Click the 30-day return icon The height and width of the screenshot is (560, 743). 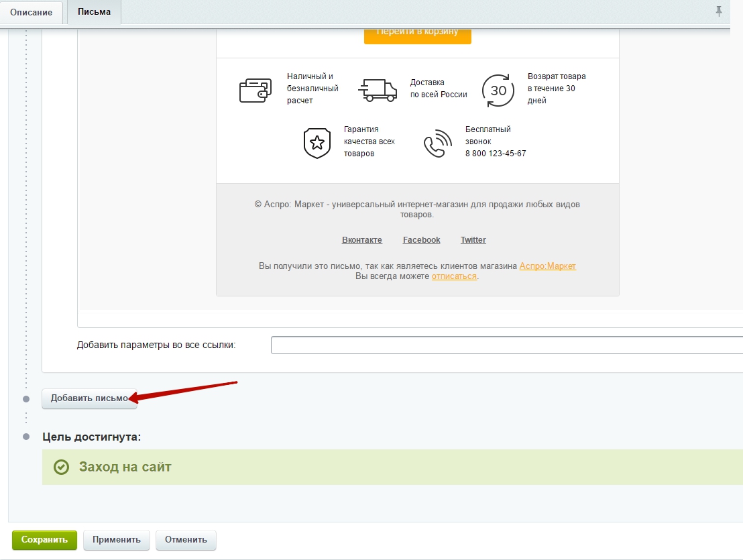(x=498, y=90)
